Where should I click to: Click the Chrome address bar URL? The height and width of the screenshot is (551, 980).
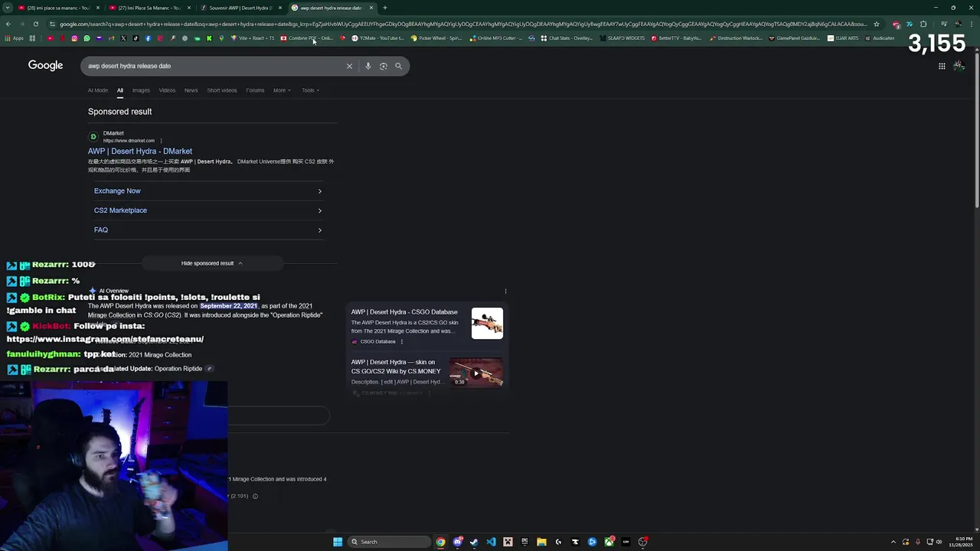(x=463, y=24)
